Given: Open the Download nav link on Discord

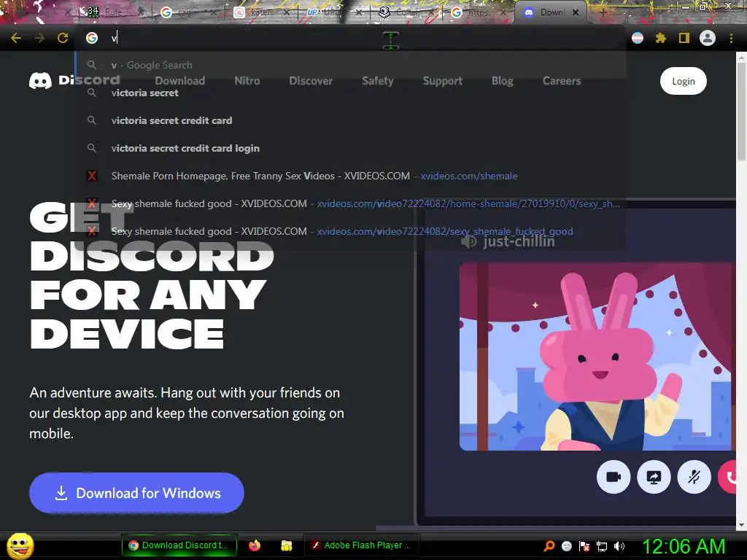Looking at the screenshot, I should pyautogui.click(x=180, y=81).
